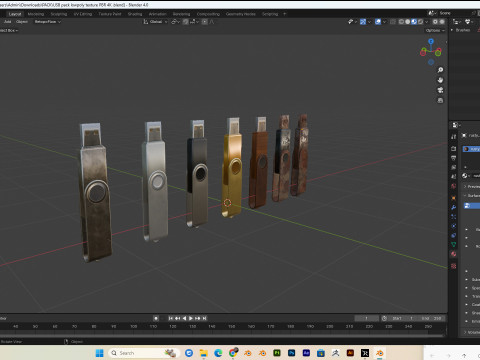
Task: Open the Add menu in viewport header
Action: pos(7,22)
